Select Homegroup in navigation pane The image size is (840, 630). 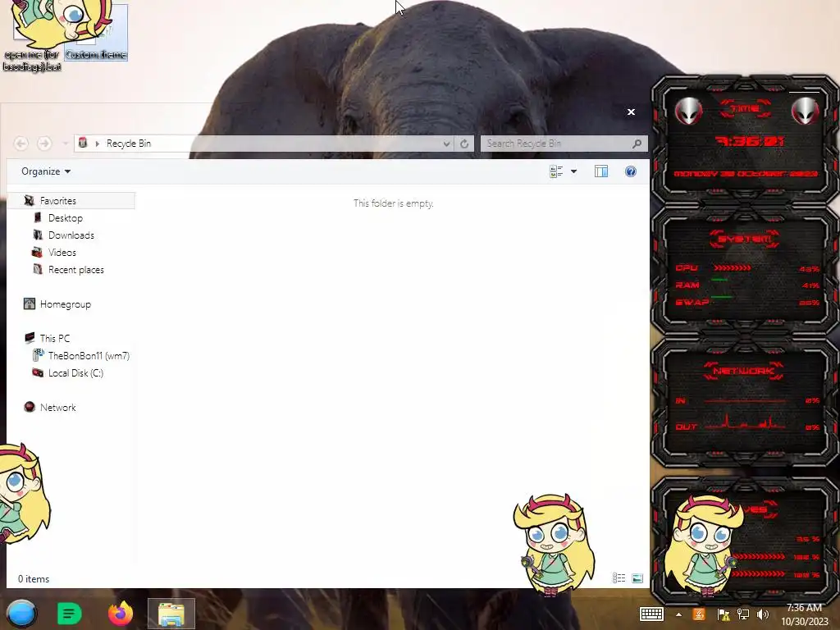pyautogui.click(x=66, y=304)
